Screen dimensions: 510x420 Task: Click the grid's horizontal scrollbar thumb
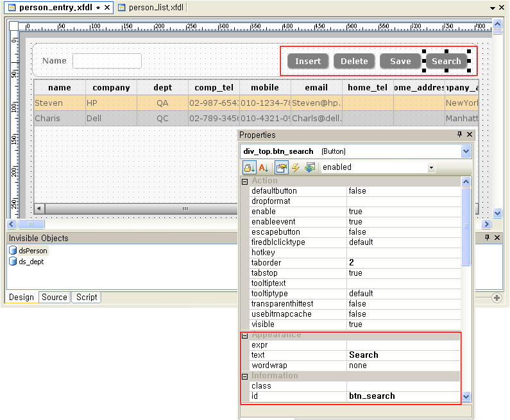point(185,209)
